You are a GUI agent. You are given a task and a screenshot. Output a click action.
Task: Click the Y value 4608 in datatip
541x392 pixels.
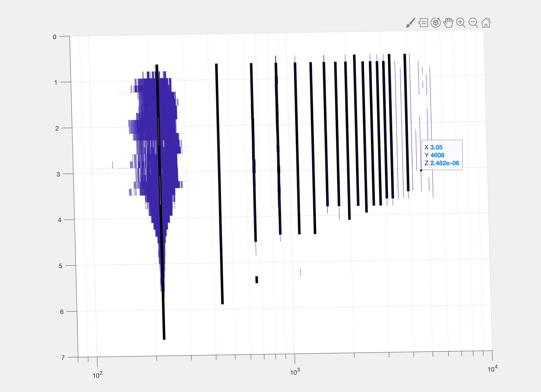click(437, 155)
